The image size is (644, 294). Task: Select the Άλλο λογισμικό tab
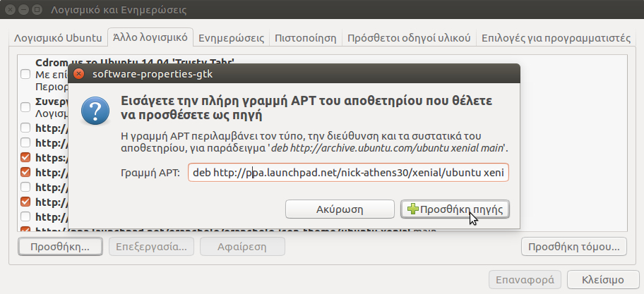coord(150,37)
